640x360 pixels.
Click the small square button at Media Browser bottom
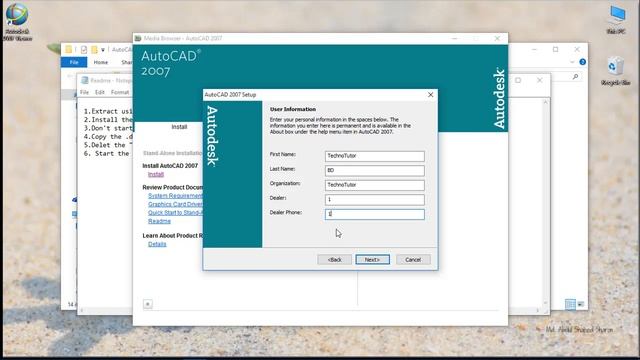point(148,304)
